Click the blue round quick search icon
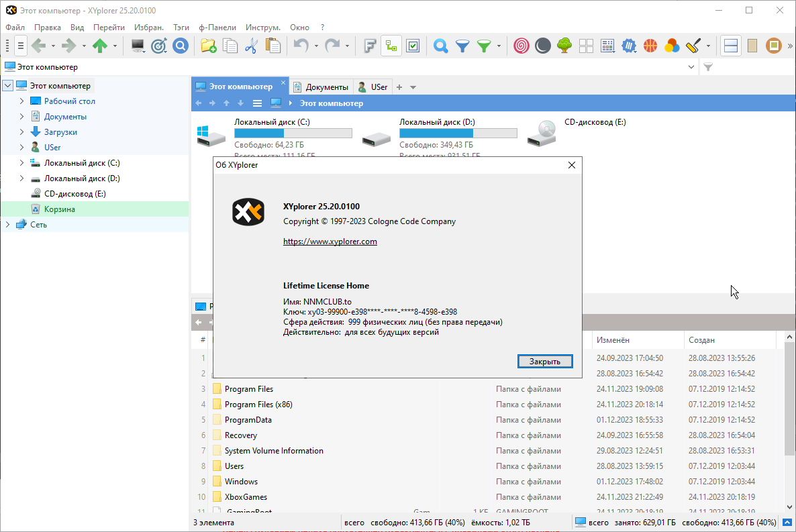Viewport: 796px width, 532px height. 181,46
